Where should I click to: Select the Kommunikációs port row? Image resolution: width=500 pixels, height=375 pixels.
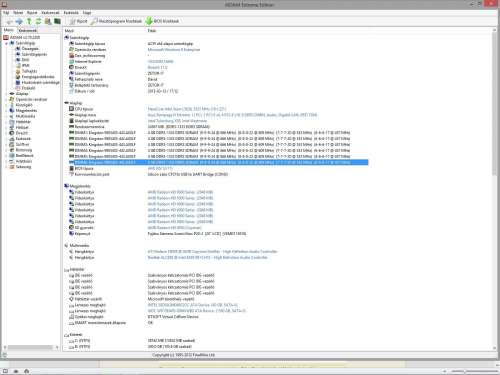[148, 174]
